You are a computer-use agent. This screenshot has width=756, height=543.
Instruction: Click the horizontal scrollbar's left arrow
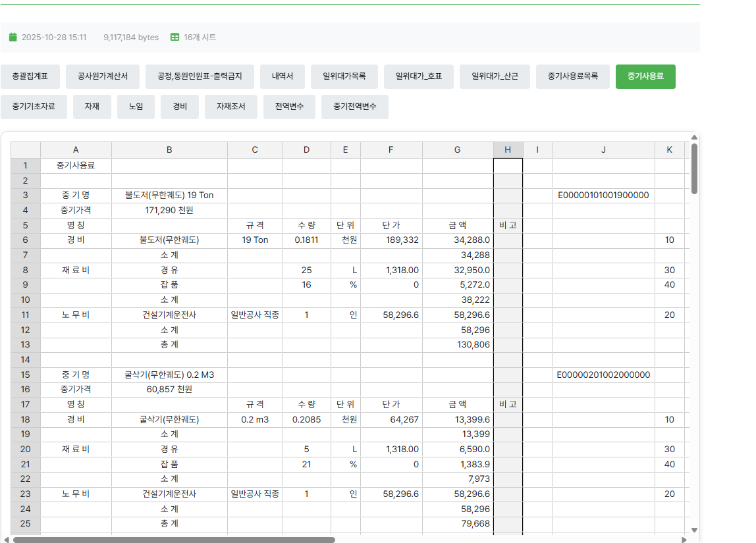coord(7,540)
